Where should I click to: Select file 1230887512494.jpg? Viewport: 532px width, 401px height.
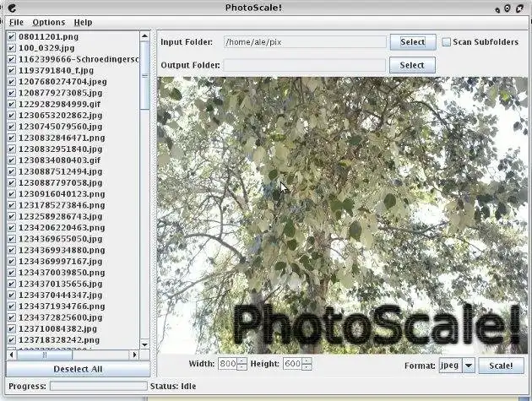[61, 171]
